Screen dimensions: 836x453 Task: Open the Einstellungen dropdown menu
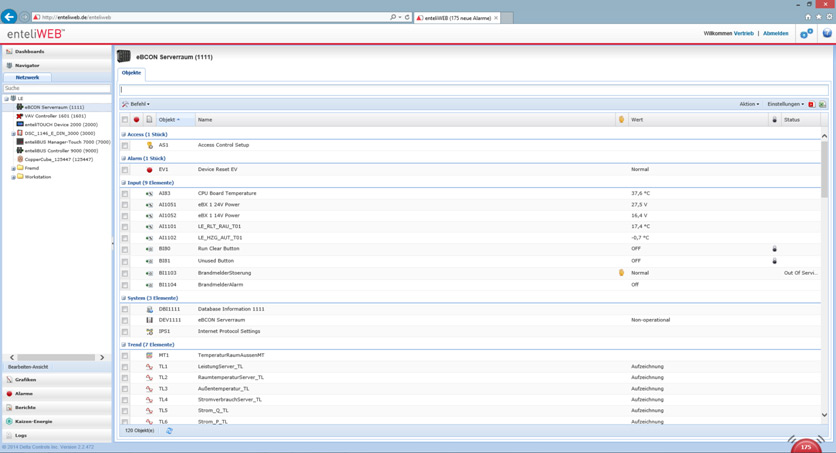pos(785,104)
